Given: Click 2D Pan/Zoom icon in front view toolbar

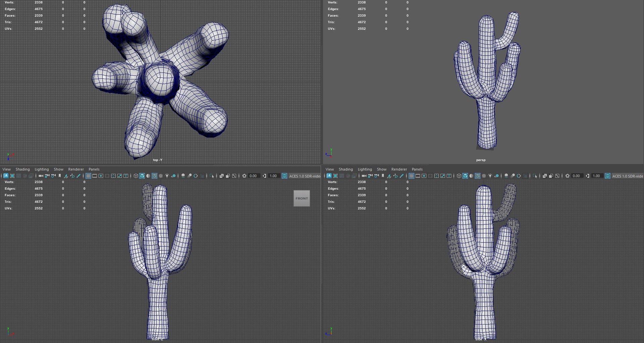Looking at the screenshot, I should click(72, 176).
